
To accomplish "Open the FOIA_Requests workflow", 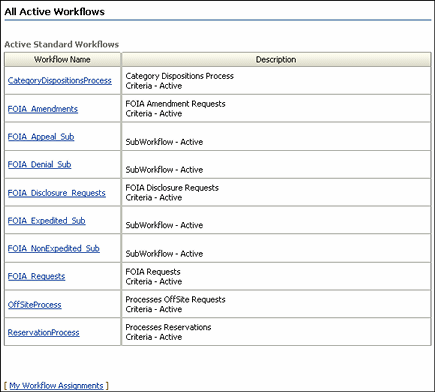I will tap(36, 276).
